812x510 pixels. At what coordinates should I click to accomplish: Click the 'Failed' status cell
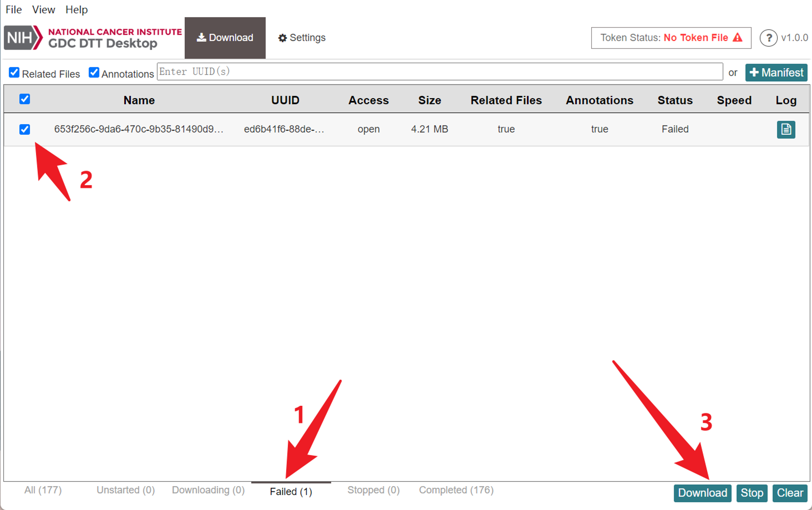click(675, 129)
